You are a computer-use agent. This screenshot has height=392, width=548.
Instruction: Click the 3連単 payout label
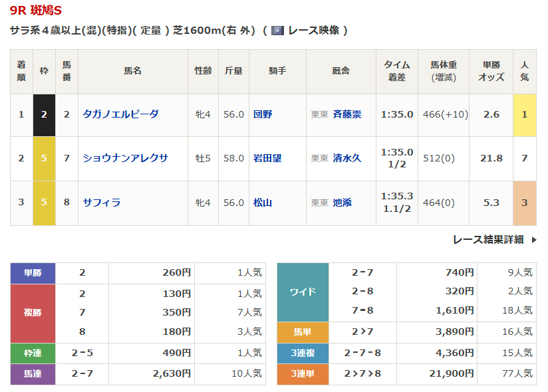pos(303,374)
